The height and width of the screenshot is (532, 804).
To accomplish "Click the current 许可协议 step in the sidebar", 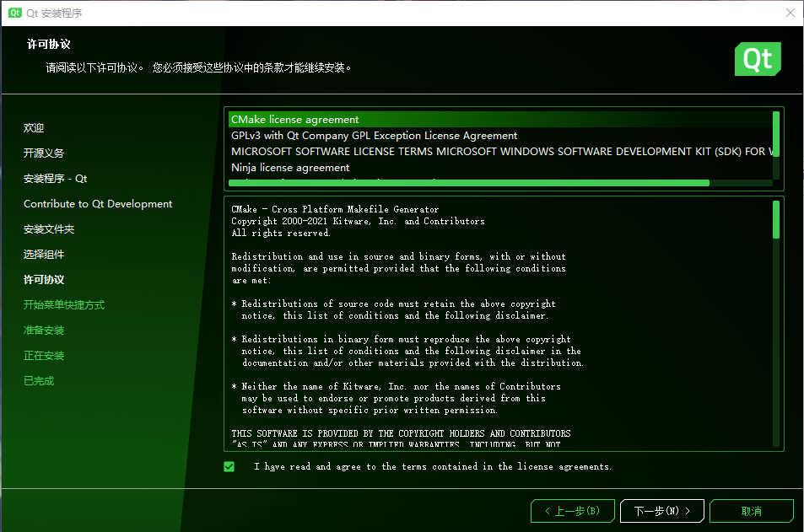I will tap(44, 279).
